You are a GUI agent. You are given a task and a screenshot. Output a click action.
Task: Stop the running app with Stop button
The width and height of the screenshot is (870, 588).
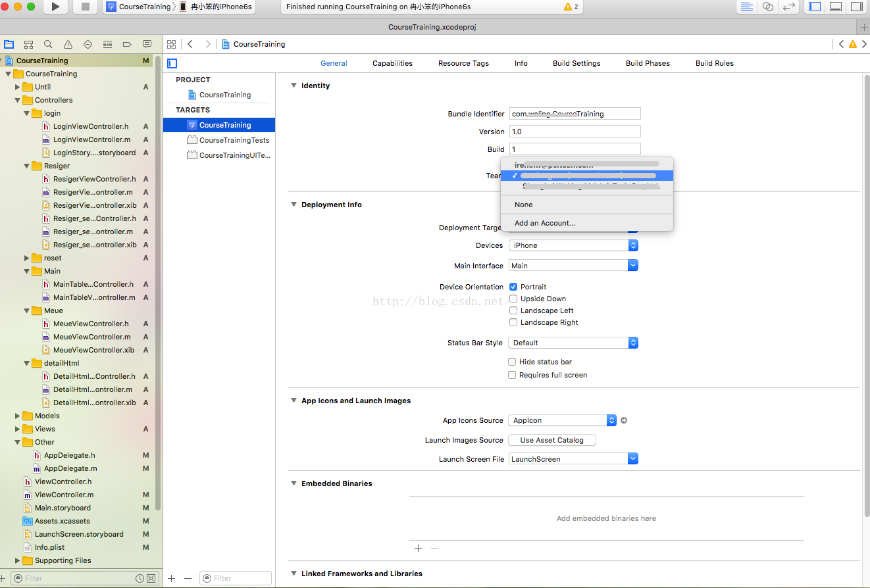(85, 7)
